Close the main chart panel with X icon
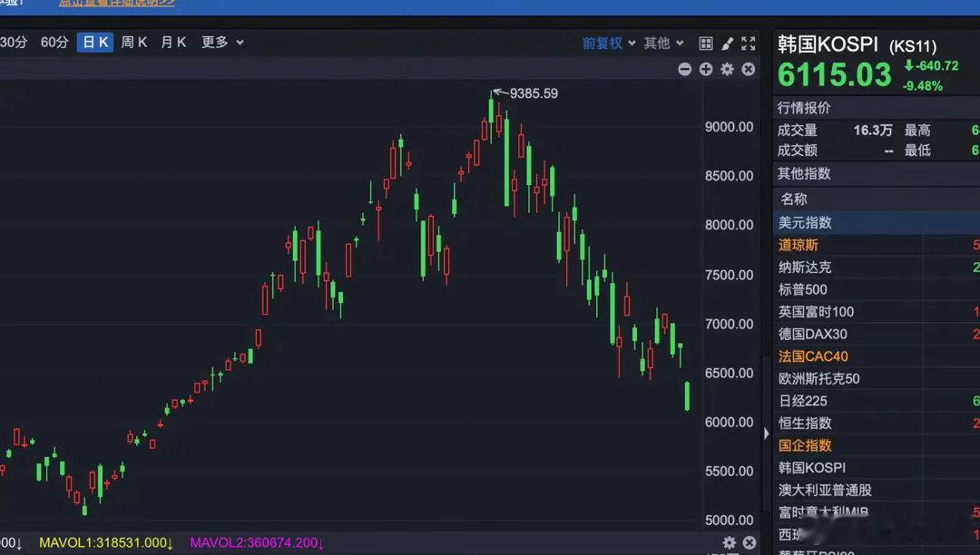Viewport: 980px width, 555px height. tap(748, 69)
